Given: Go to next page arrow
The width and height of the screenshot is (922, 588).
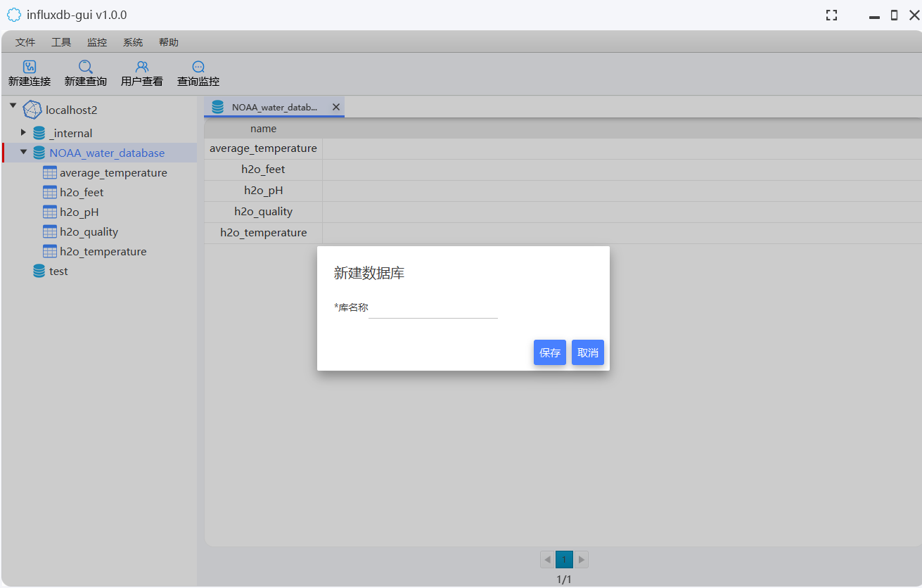Looking at the screenshot, I should tap(581, 560).
